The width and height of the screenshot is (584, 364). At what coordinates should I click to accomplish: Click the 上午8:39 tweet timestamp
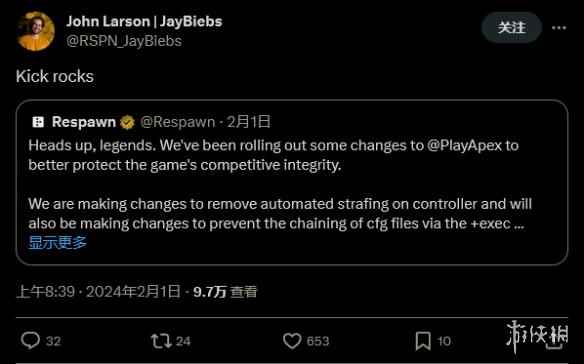pyautogui.click(x=45, y=291)
